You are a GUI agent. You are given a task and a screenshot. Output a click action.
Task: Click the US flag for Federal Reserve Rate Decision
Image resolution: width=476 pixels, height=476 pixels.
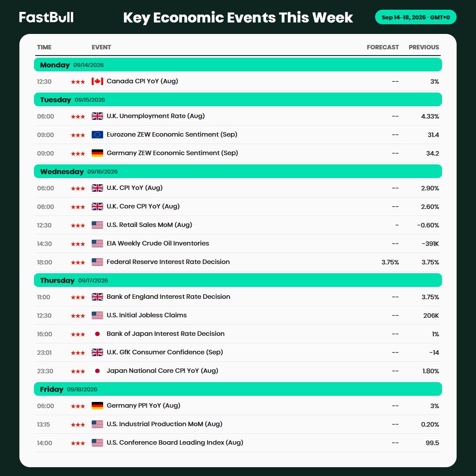click(97, 262)
